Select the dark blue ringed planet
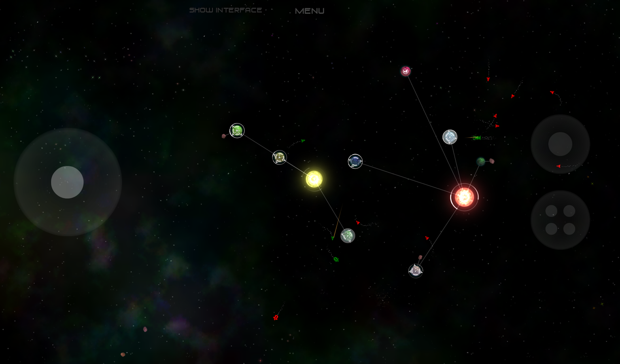 pyautogui.click(x=355, y=161)
